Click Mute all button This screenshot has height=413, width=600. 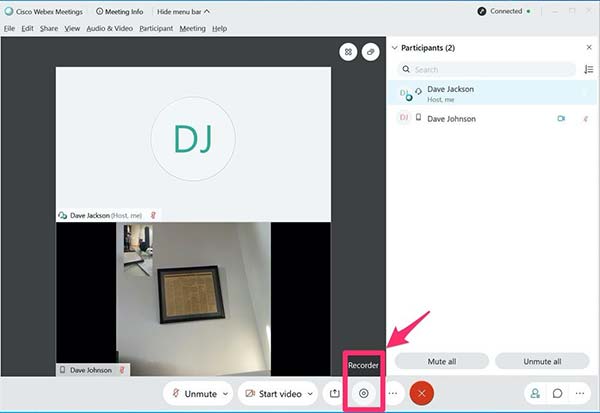tap(442, 361)
